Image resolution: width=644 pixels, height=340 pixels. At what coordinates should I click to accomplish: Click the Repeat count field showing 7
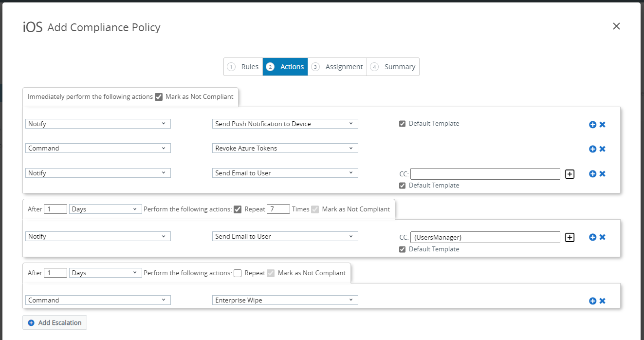pos(278,209)
